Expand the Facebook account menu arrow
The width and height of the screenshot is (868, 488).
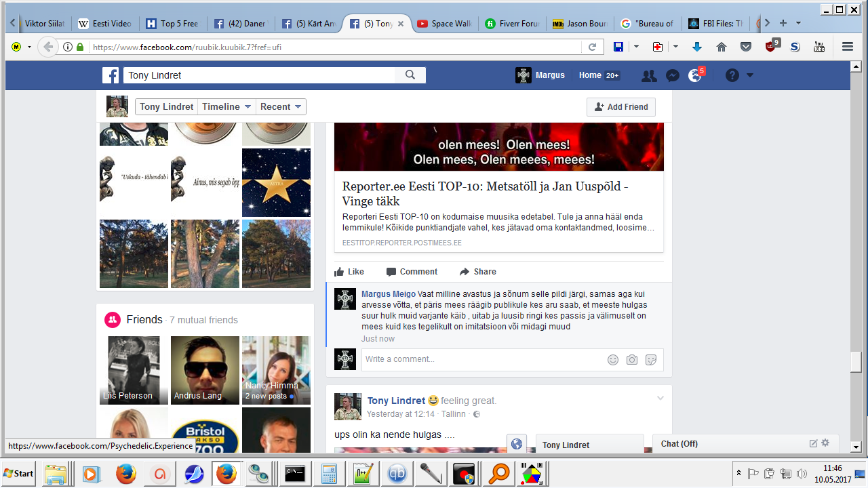click(750, 75)
